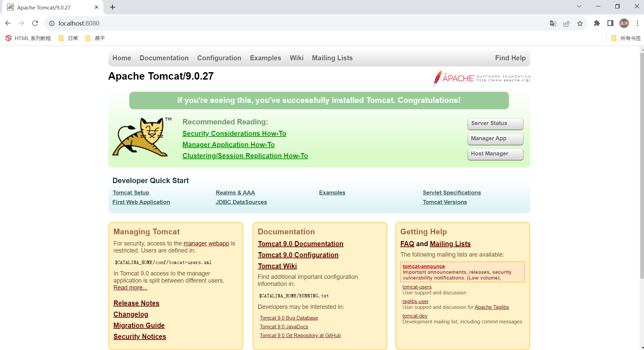644x350 pixels.
Task: Expand the tab search chevron
Action: pos(579,6)
